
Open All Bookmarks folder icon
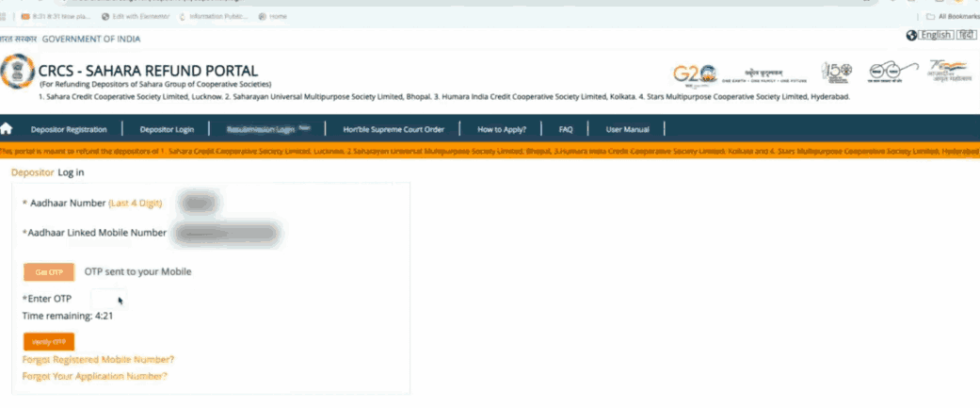coord(931,17)
